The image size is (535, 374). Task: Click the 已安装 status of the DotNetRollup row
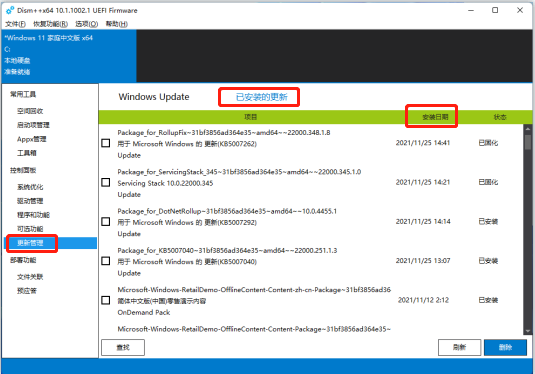[x=488, y=221]
